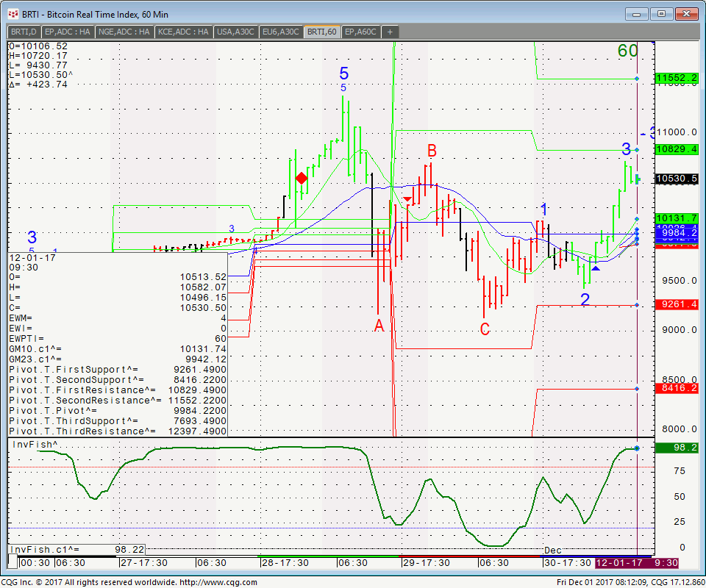The width and height of the screenshot is (706, 588).
Task: Click the 75 level on InvFish scale
Action: [x=680, y=471]
